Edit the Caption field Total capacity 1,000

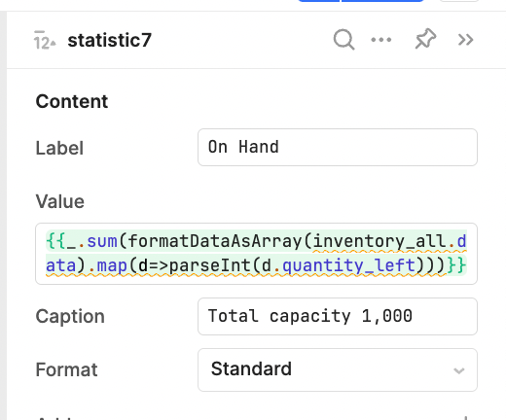pyautogui.click(x=338, y=316)
